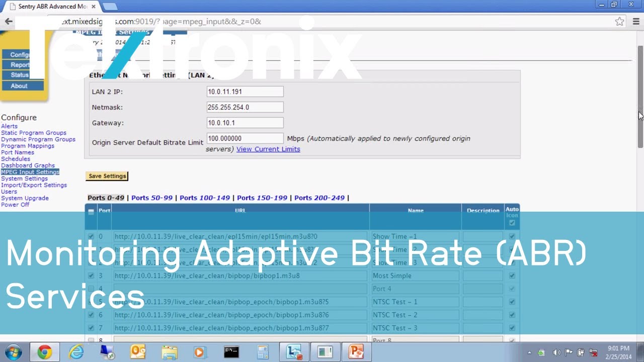Click the page vertical scrollbar thumb
The height and width of the screenshot is (362, 644).
click(640, 97)
